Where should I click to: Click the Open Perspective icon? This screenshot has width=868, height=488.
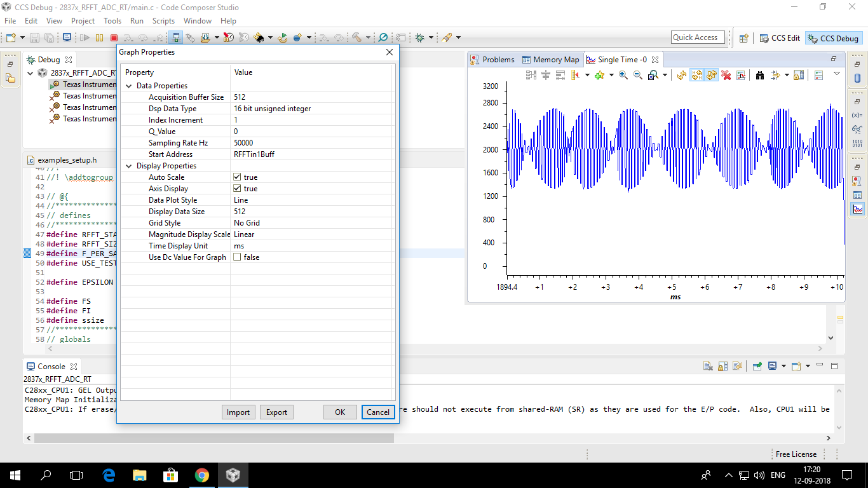(x=743, y=38)
